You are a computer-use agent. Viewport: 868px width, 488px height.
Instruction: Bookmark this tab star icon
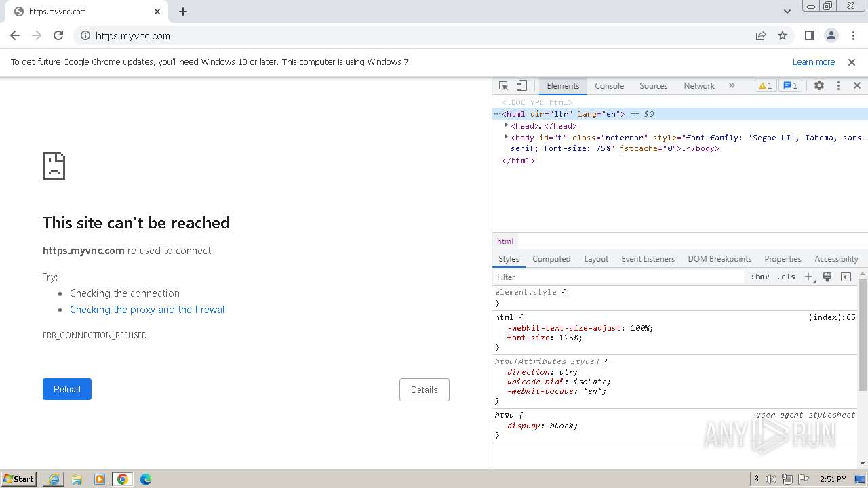click(783, 36)
